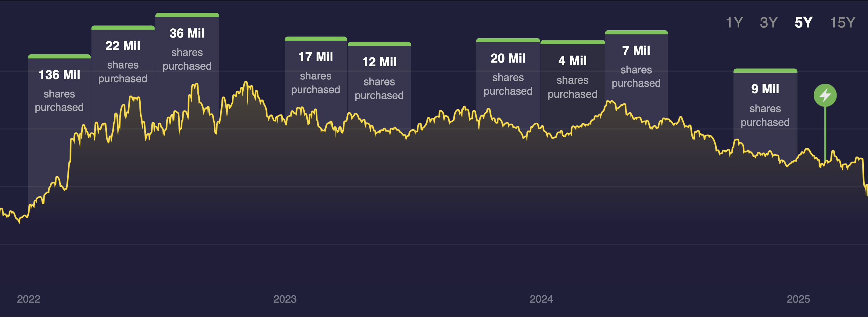This screenshot has height=317, width=868.
Task: Click the 17 Mil shares purchased card
Action: 316,72
